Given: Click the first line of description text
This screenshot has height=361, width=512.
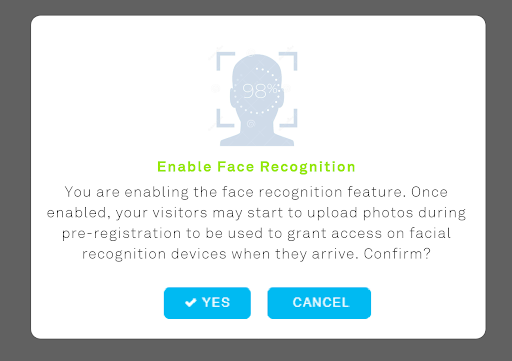Looking at the screenshot, I should (x=256, y=192).
